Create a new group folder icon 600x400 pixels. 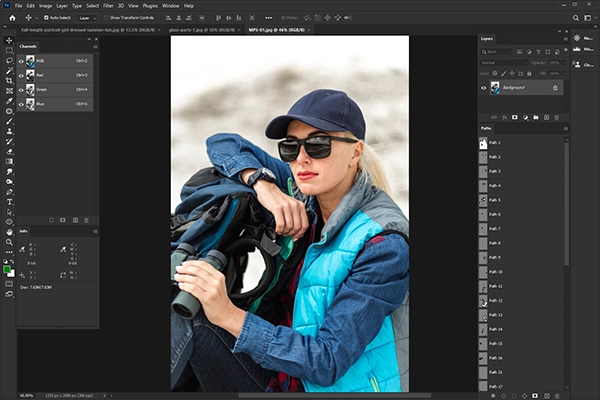point(536,118)
